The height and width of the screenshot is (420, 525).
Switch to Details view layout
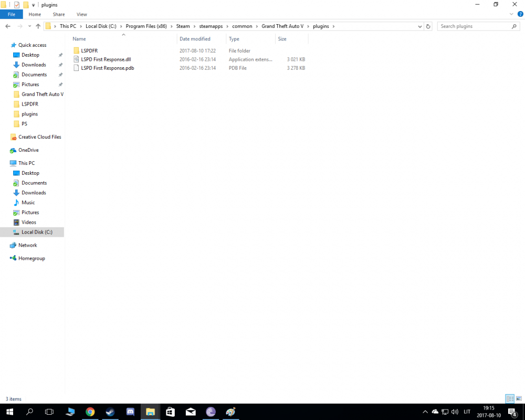pos(510,398)
